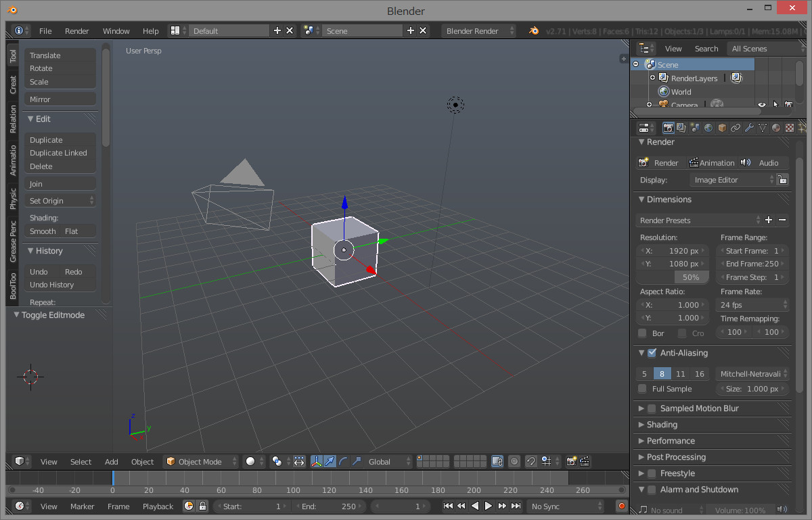Viewport: 812px width, 520px height.
Task: Select 16 anti-aliasing samples
Action: 700,374
